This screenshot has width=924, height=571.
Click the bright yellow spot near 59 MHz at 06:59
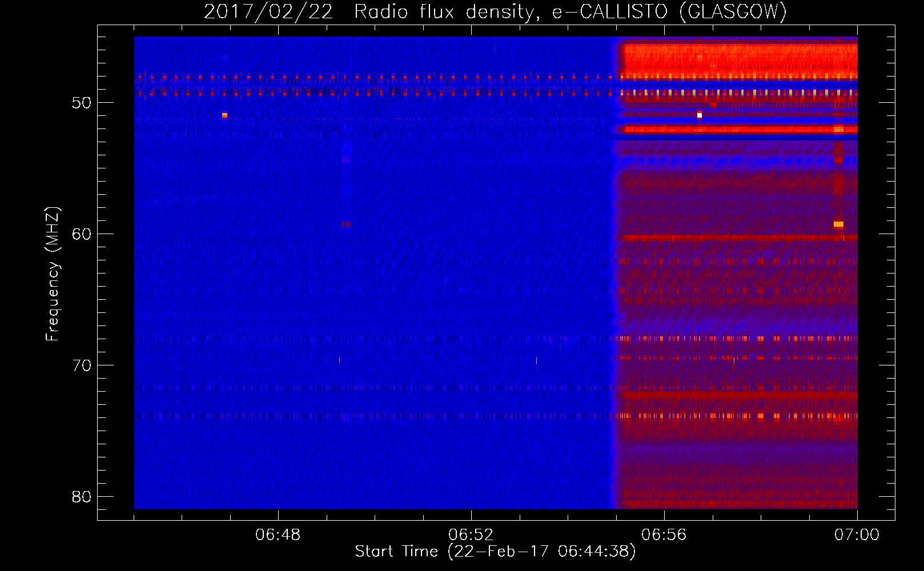coord(838,224)
